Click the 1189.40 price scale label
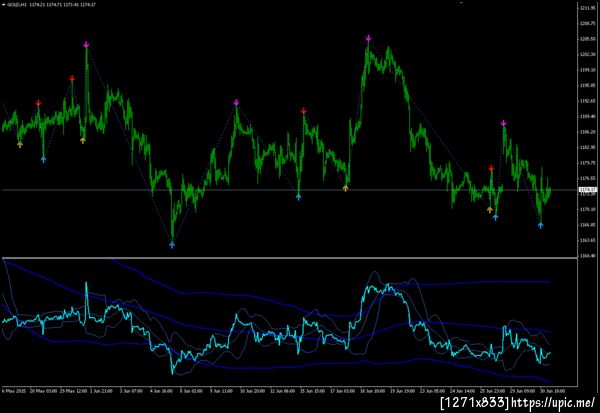This screenshot has width=600, height=413. 587,116
